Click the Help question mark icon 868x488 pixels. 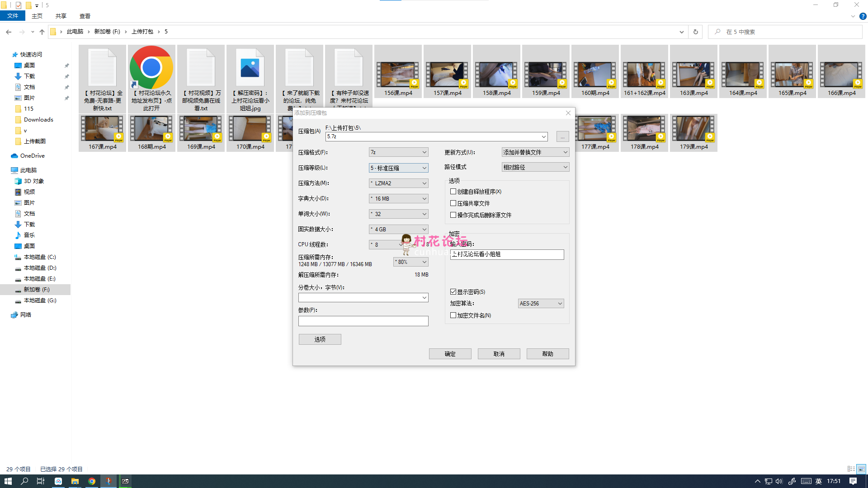tap(863, 16)
